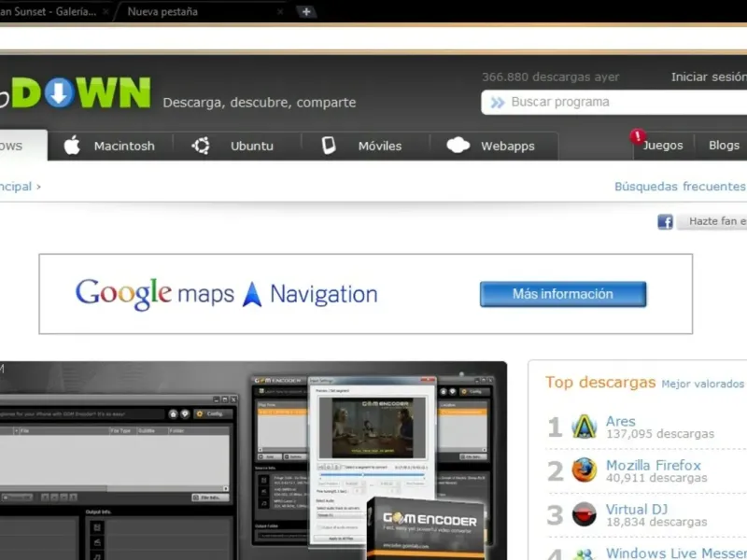Click the Hazte fan button
The width and height of the screenshot is (747, 560).
pyautogui.click(x=712, y=221)
